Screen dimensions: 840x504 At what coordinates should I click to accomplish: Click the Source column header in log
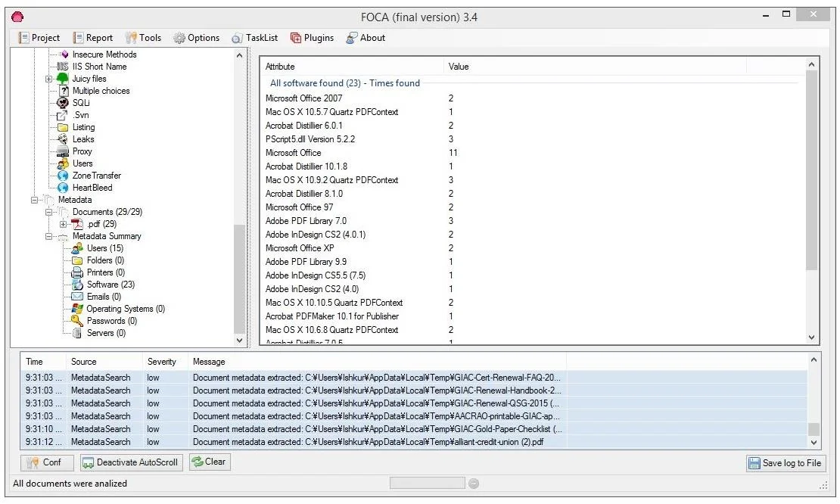(x=104, y=362)
